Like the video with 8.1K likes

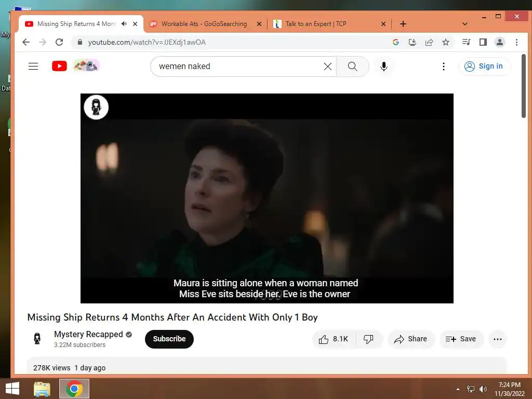[x=334, y=339]
